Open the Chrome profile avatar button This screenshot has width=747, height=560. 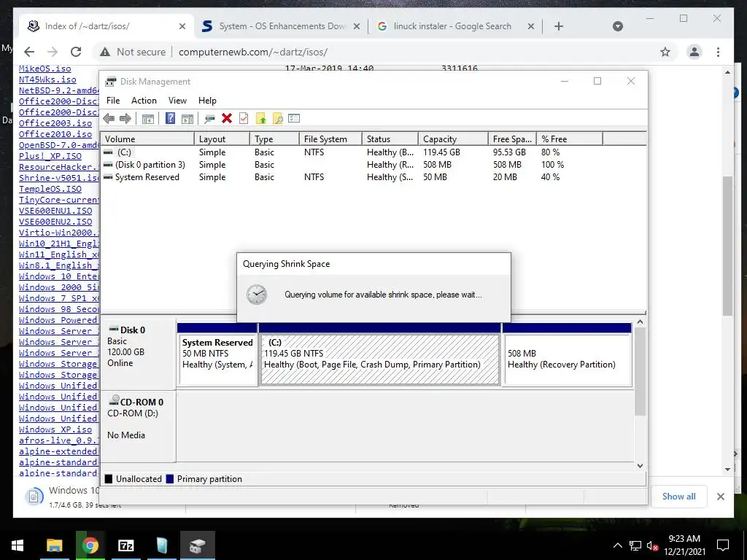pos(694,52)
